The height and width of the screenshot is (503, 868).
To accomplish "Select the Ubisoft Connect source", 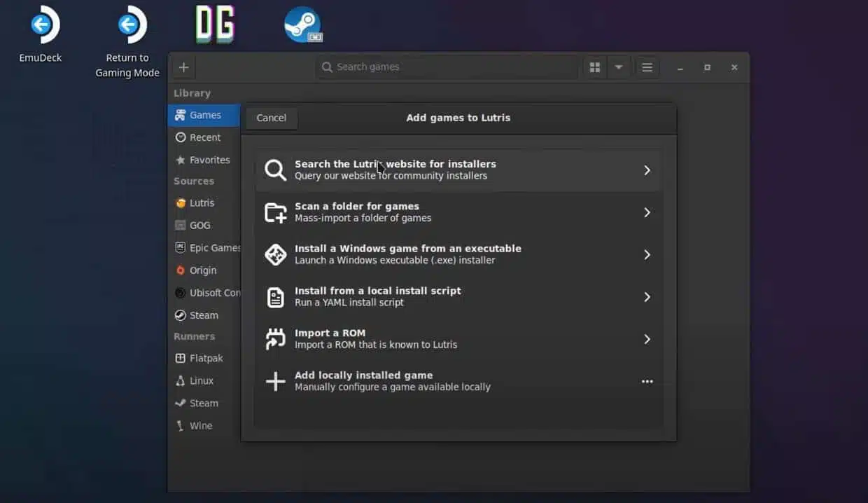I will (x=204, y=292).
